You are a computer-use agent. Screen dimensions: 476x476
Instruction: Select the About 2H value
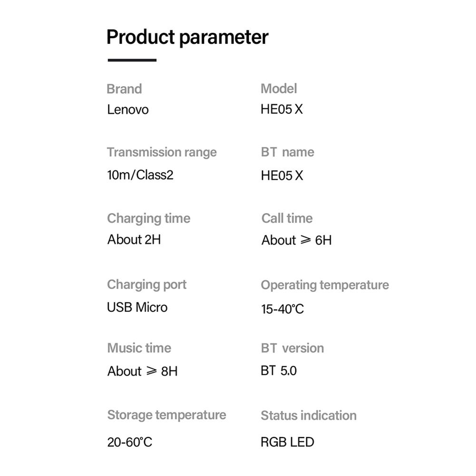tap(134, 240)
